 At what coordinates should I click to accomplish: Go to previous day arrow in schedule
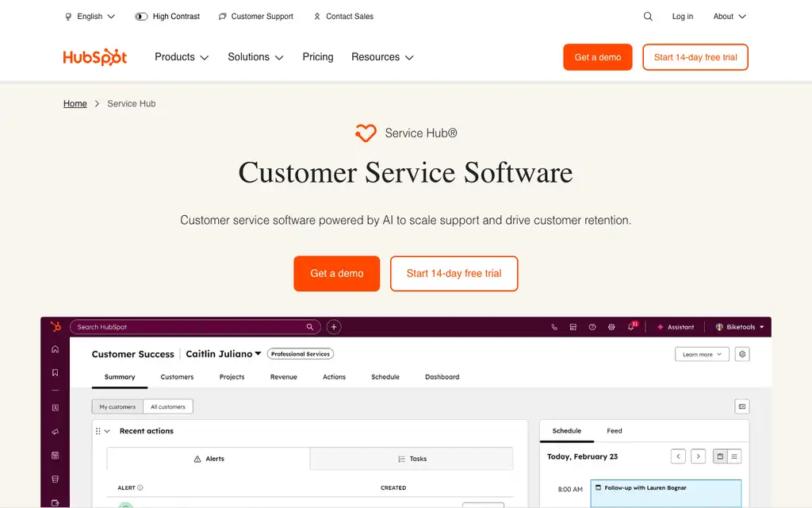678,456
